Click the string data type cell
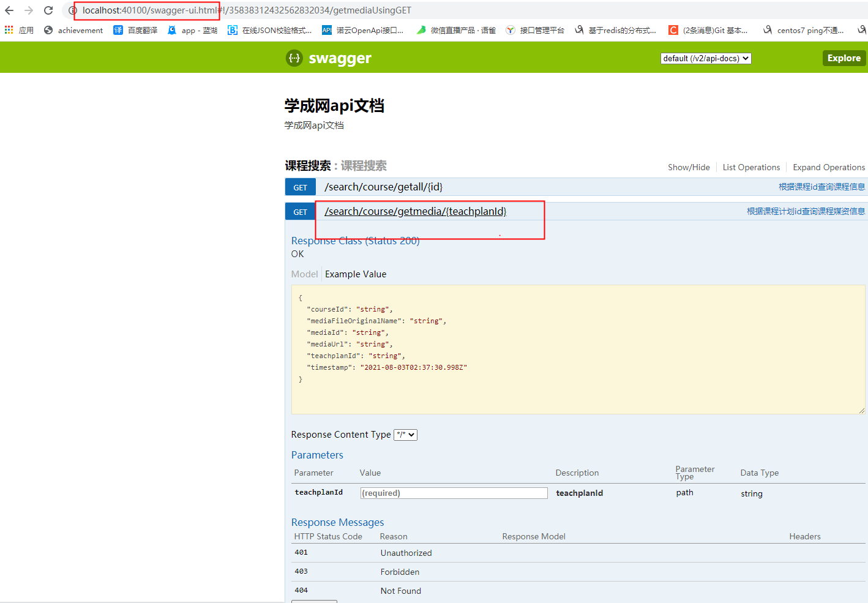 752,493
